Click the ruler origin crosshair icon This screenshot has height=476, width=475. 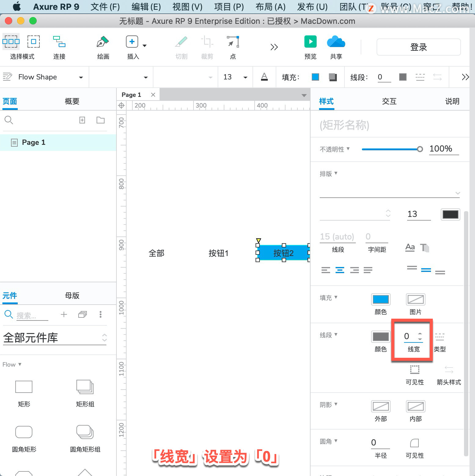coord(121,105)
